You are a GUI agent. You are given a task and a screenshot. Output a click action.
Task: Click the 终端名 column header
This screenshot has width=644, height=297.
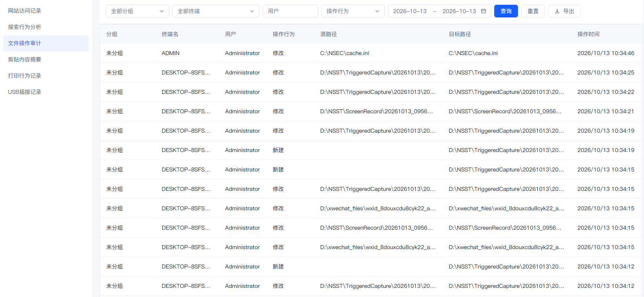[170, 34]
